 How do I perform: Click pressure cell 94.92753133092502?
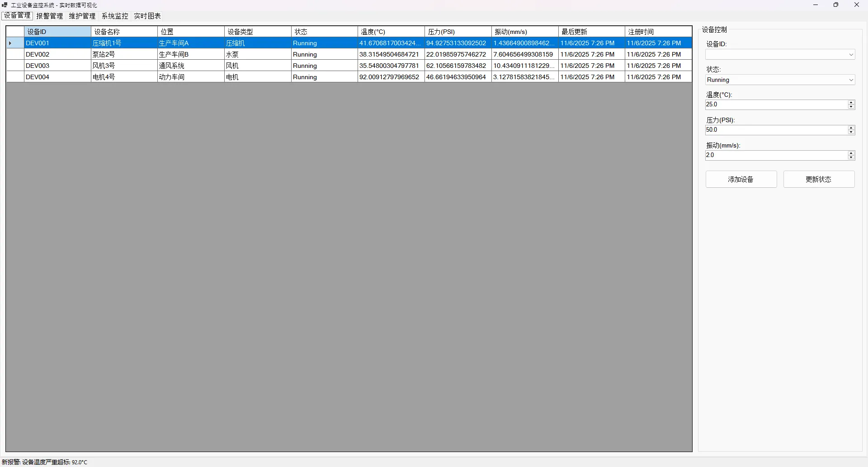click(x=458, y=43)
